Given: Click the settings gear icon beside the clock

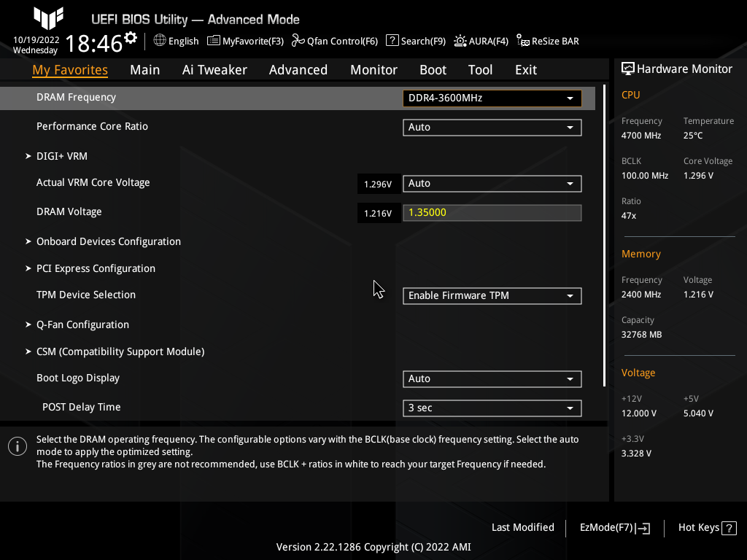Looking at the screenshot, I should click(131, 37).
